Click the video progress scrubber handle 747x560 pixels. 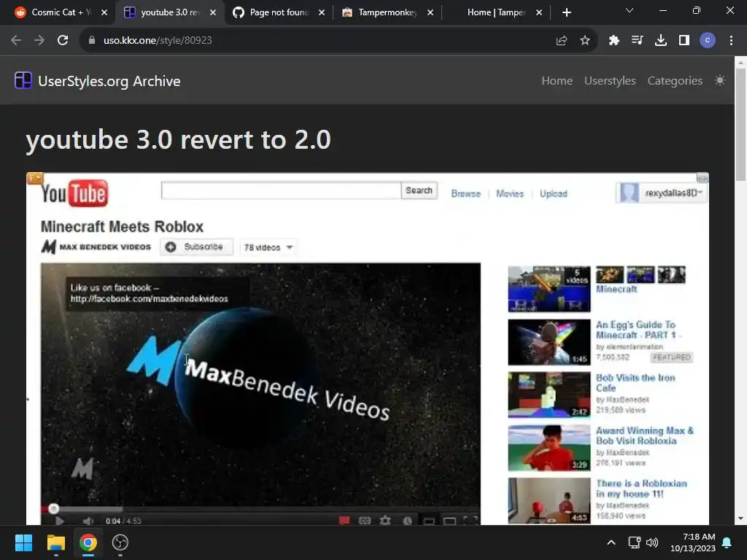(x=54, y=509)
